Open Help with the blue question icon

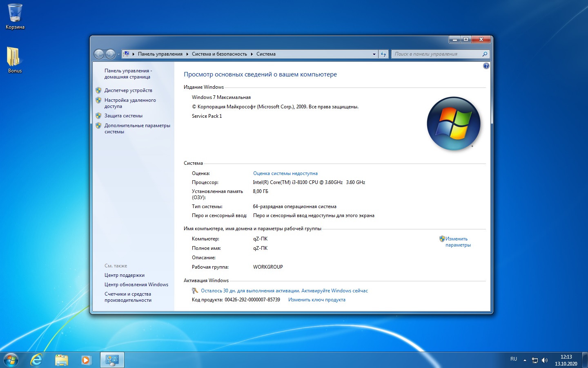tap(486, 66)
